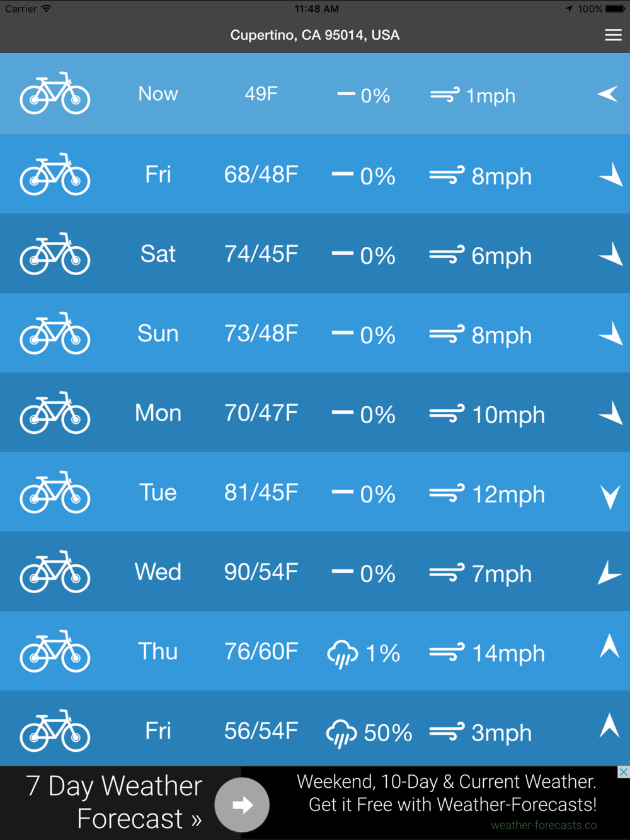The image size is (630, 840).
Task: Tap the 68/48F temperature for Fri
Action: [x=261, y=174]
